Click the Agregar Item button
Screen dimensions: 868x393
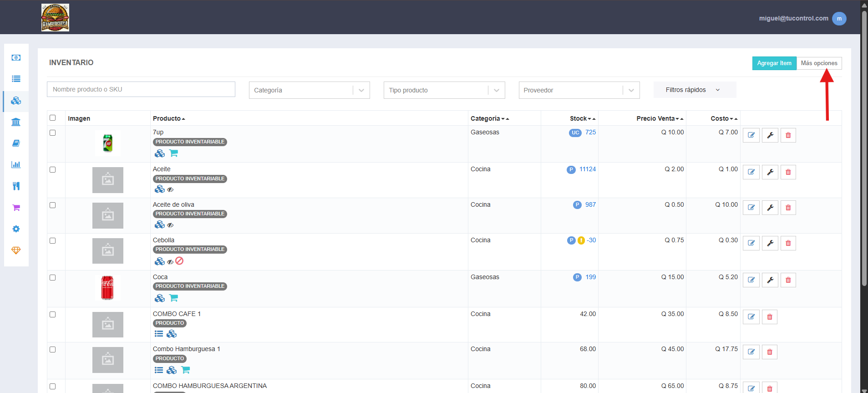click(774, 63)
